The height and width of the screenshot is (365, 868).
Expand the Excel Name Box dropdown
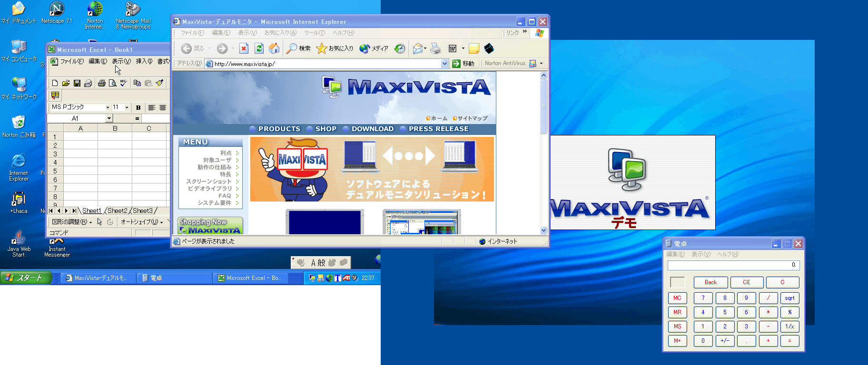(x=109, y=118)
